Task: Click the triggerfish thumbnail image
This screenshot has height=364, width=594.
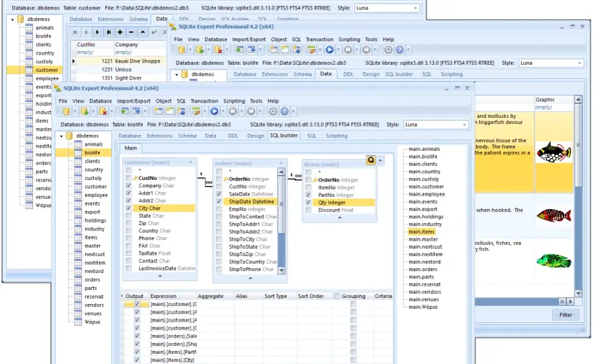Action: pos(553,152)
